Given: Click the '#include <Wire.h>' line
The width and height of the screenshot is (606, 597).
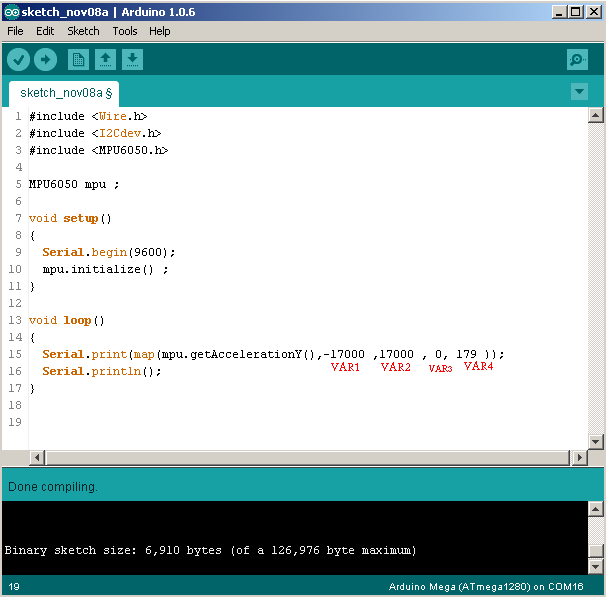Looking at the screenshot, I should click(88, 116).
